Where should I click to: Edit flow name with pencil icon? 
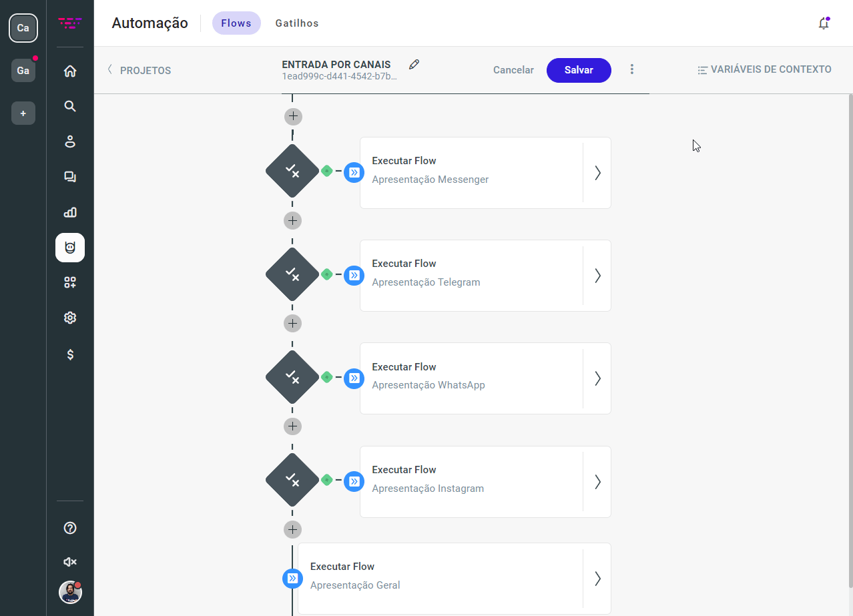pyautogui.click(x=414, y=65)
